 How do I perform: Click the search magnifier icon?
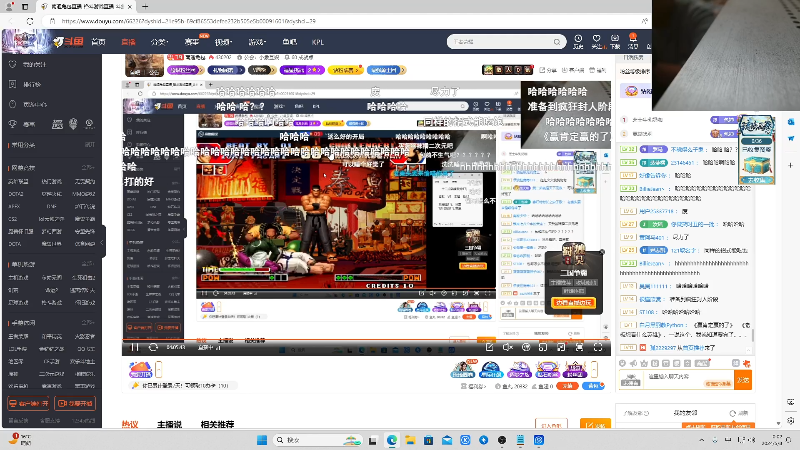tap(557, 42)
